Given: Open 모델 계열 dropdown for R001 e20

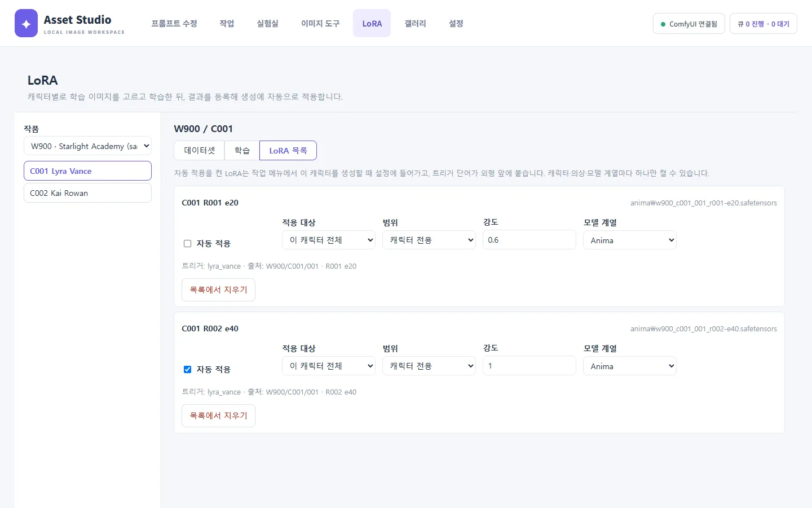Looking at the screenshot, I should 629,240.
